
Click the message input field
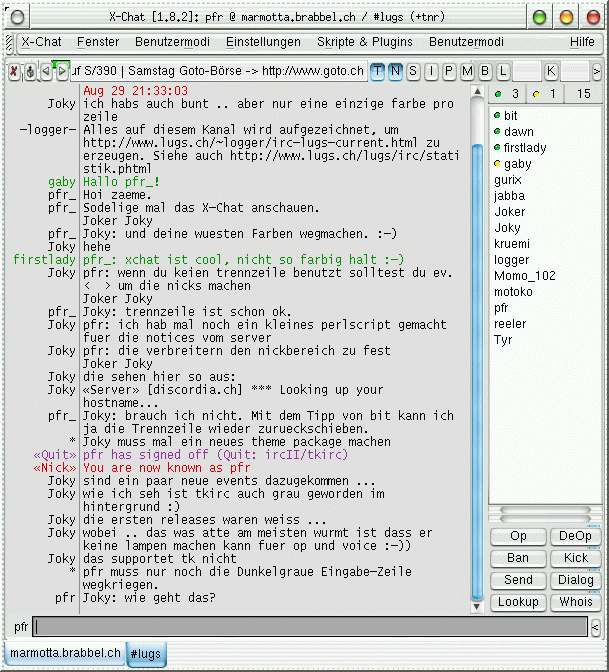pyautogui.click(x=310, y=628)
